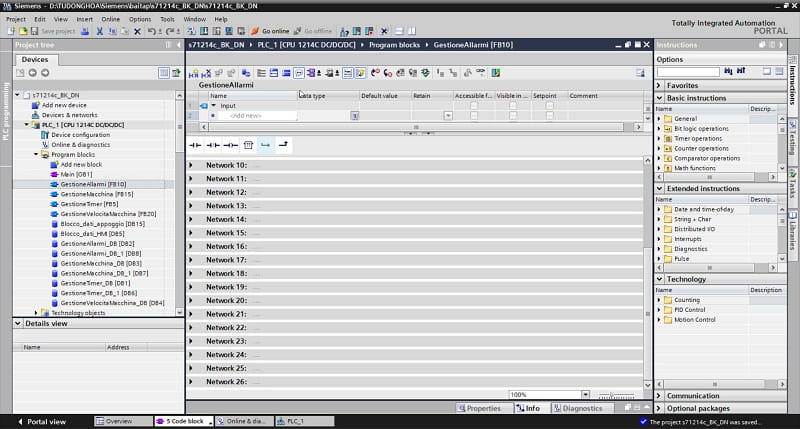Check the Setpoint checkbox in Input row
Viewport: 800px width, 429px height.
[548, 105]
